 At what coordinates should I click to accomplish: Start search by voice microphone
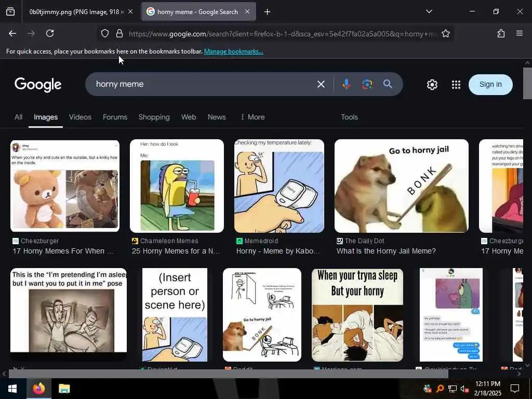346,84
